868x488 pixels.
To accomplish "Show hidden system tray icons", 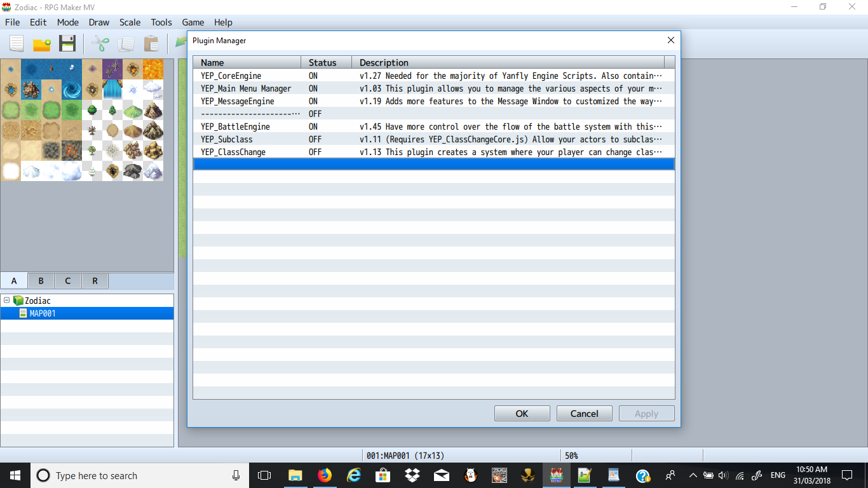I will pyautogui.click(x=693, y=475).
